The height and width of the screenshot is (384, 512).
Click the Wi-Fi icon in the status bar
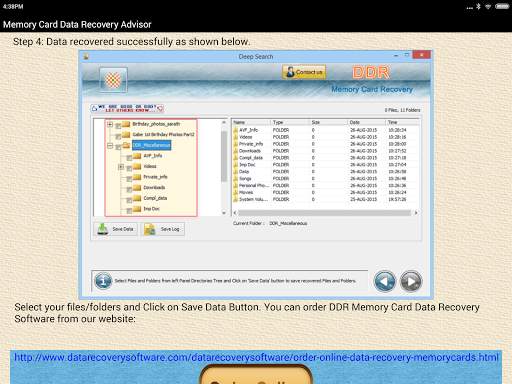click(488, 6)
